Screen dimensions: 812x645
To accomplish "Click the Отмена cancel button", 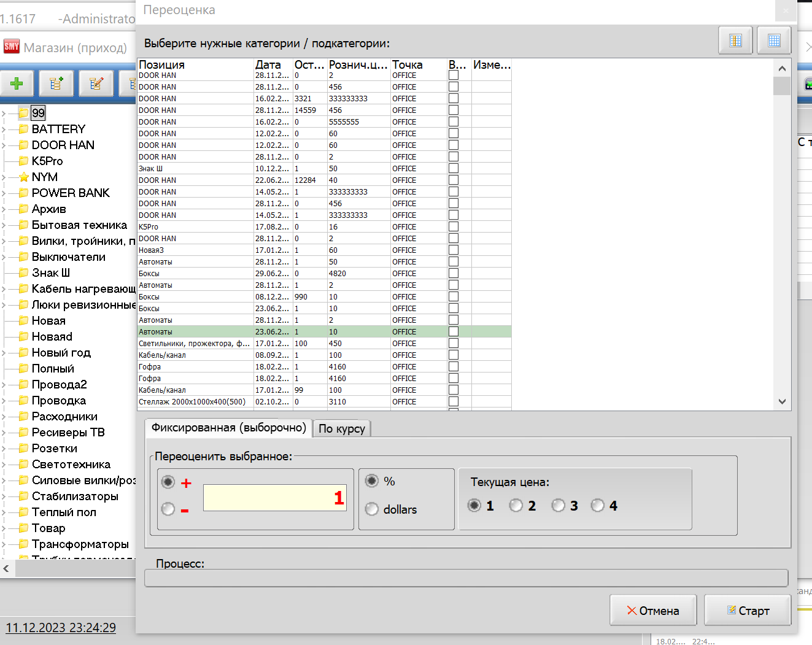I will click(653, 611).
